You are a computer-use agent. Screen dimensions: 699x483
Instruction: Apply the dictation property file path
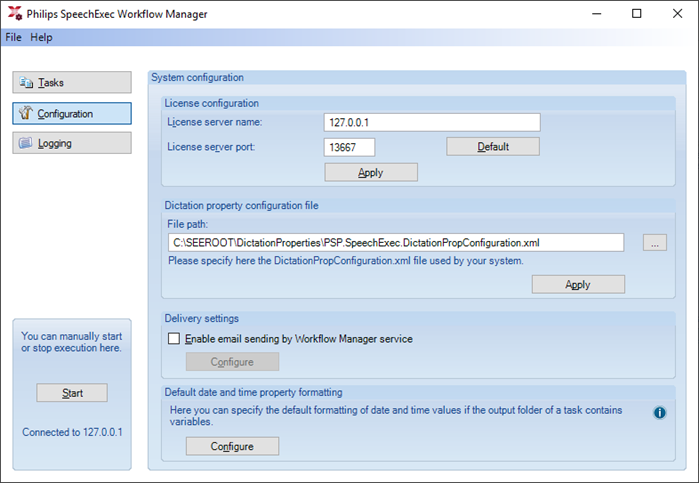click(x=578, y=285)
